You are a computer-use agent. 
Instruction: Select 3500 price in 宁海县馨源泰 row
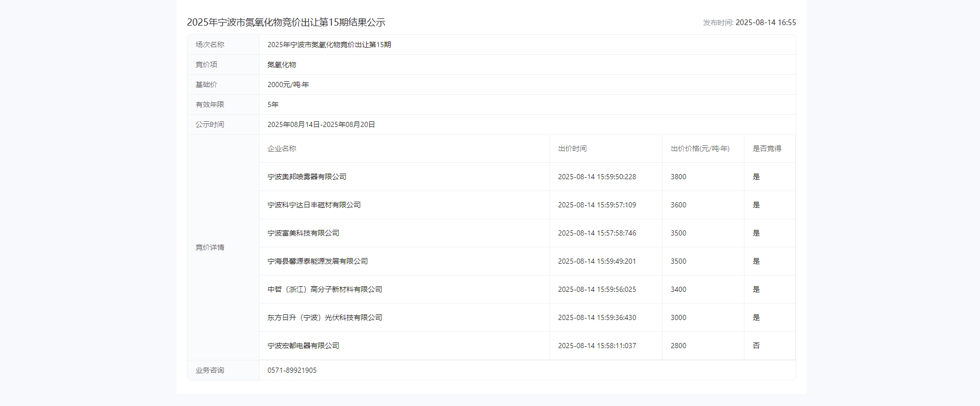click(678, 261)
